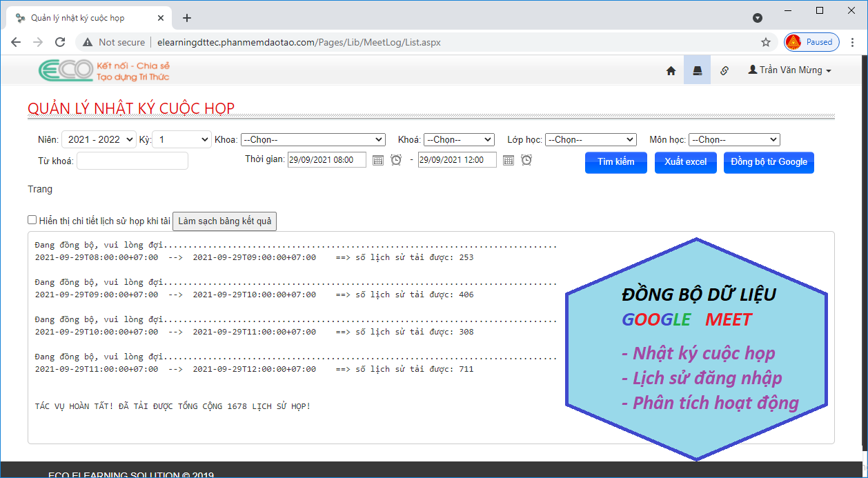The image size is (868, 478).
Task: Open clock picker for start time
Action: coord(396,160)
